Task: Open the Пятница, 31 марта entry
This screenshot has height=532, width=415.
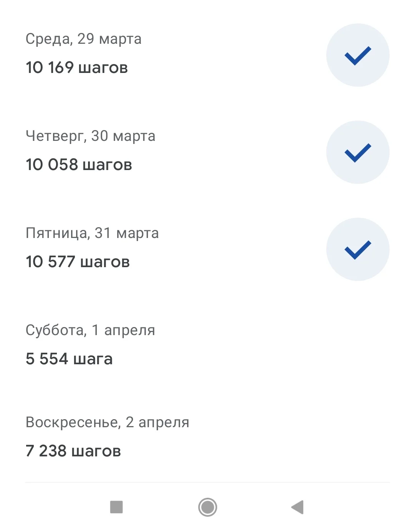Action: pos(92,233)
